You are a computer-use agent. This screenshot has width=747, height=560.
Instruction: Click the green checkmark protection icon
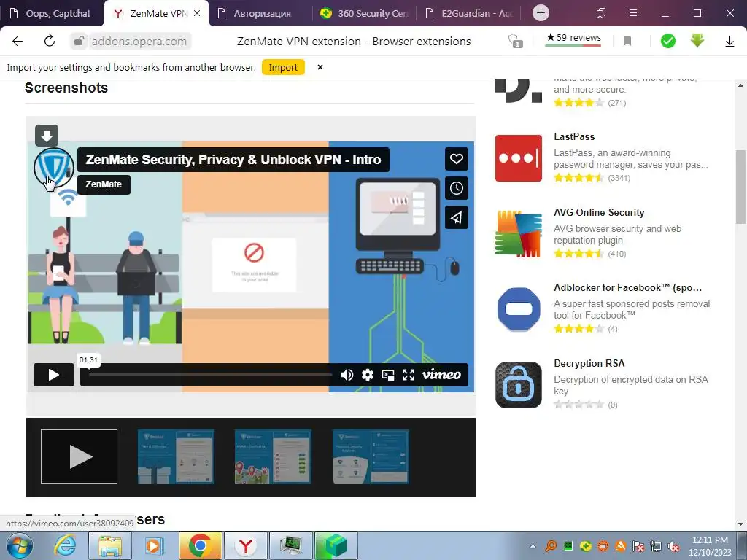[668, 42]
